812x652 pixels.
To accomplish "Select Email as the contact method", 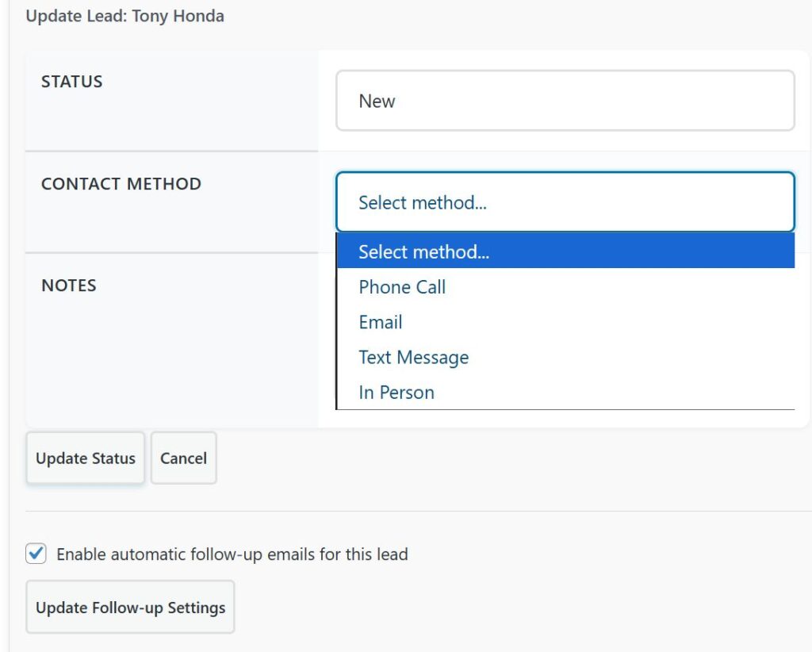I will 381,322.
